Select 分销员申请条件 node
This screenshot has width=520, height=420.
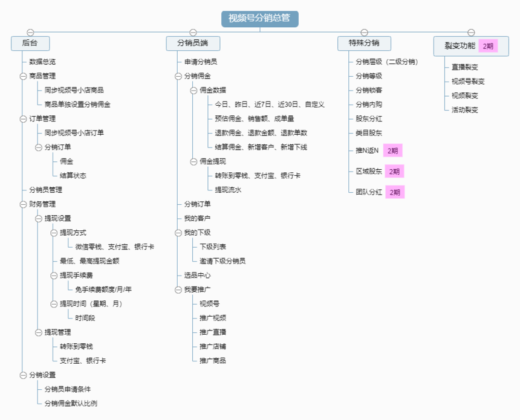[68, 389]
